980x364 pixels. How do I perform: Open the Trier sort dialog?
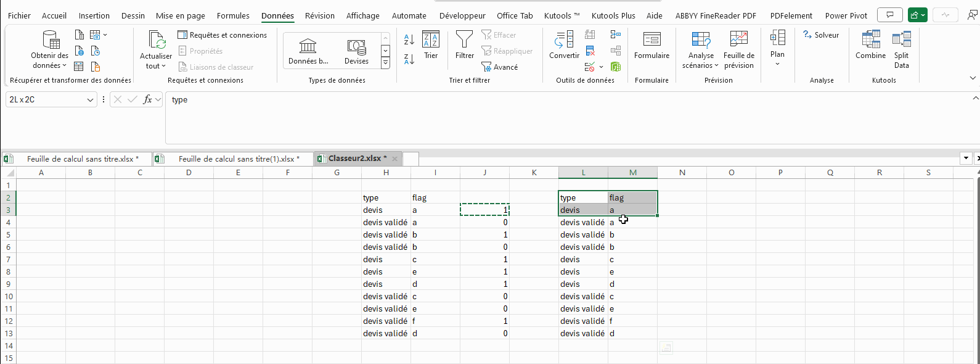pos(431,45)
